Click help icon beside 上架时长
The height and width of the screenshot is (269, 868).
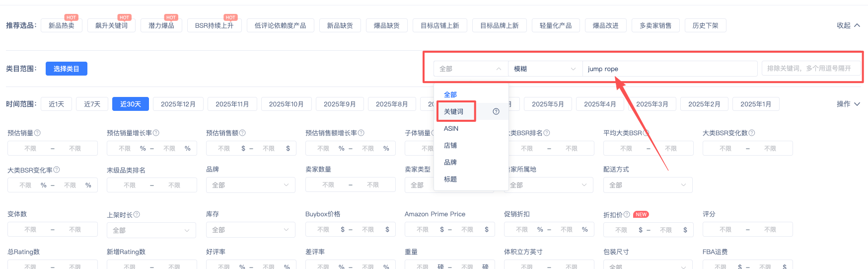pos(137,214)
